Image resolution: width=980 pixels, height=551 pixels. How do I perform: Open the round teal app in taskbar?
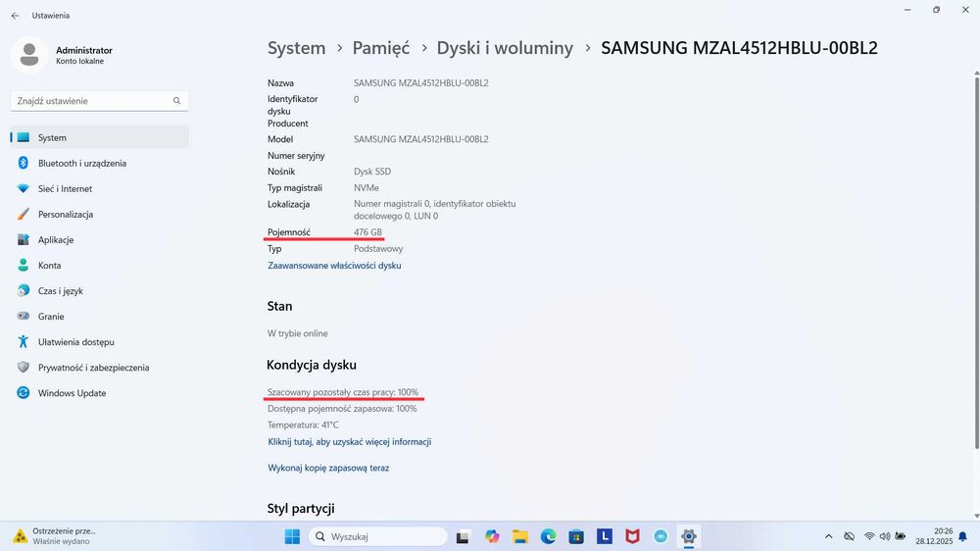661,536
